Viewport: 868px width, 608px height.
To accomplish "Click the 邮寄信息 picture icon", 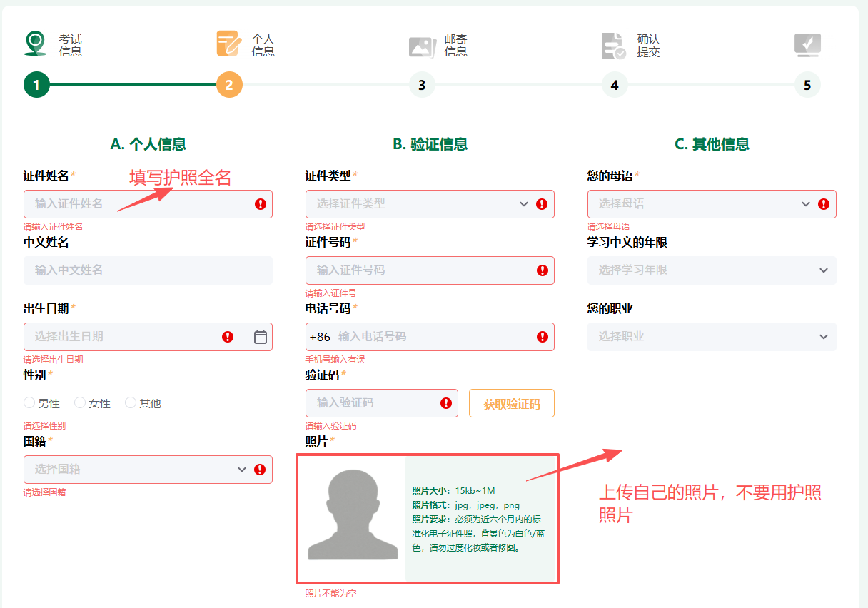I will pyautogui.click(x=422, y=46).
